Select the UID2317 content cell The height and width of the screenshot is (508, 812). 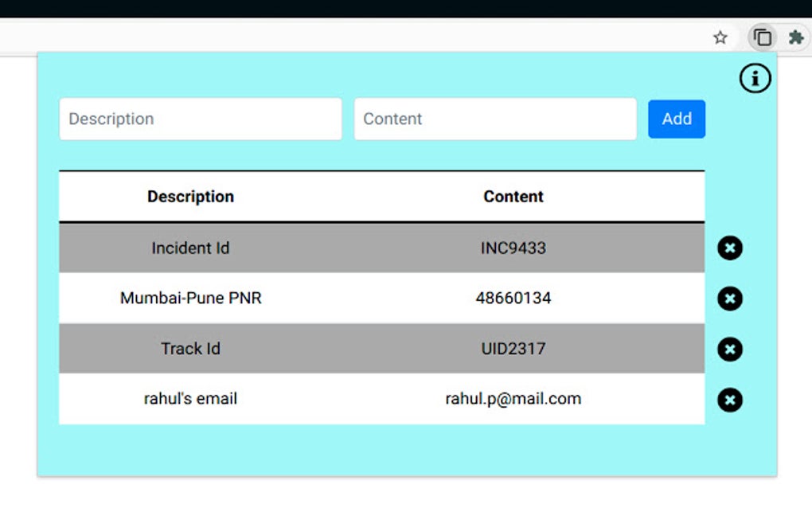click(x=513, y=349)
